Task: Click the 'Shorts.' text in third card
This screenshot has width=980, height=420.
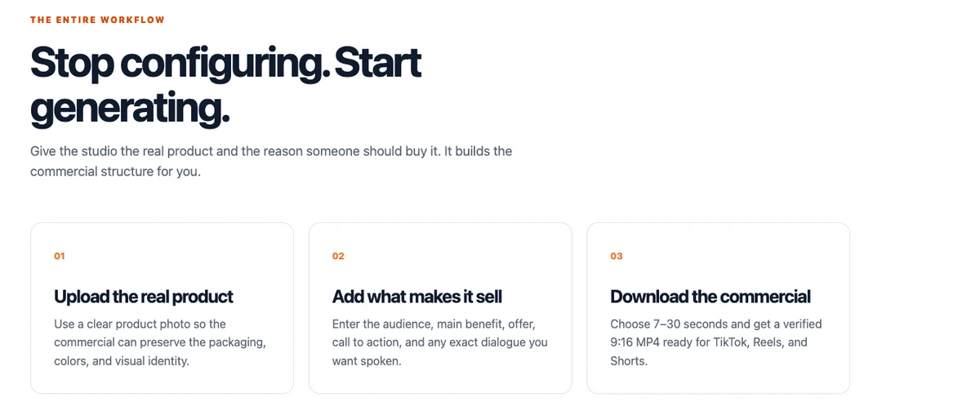Action: point(629,360)
